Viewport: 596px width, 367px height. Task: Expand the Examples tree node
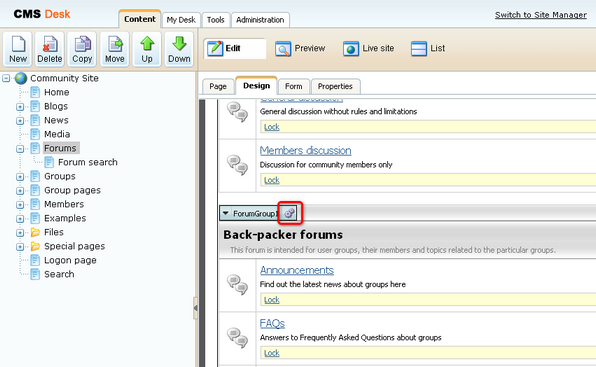(20, 219)
